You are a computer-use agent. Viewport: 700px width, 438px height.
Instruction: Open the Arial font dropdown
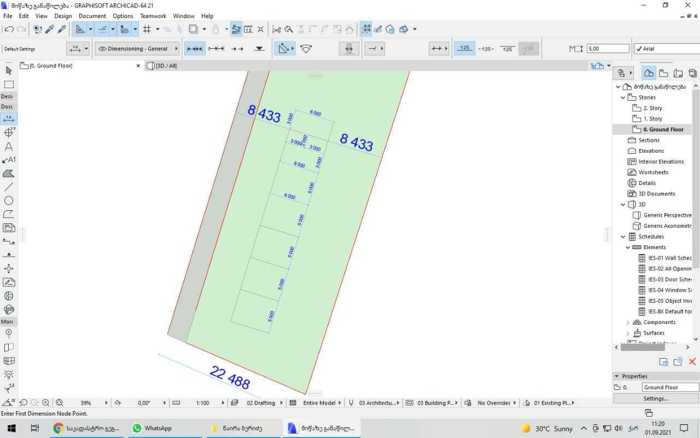[x=664, y=48]
